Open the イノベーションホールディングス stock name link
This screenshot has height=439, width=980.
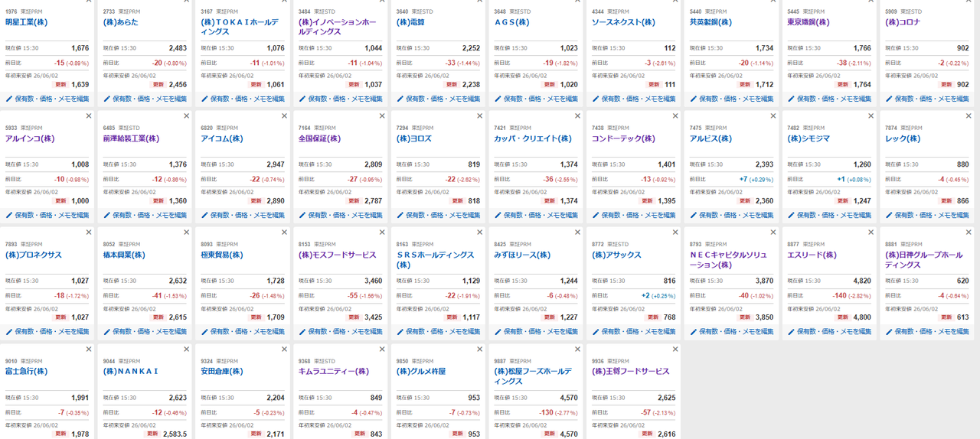coord(338,27)
